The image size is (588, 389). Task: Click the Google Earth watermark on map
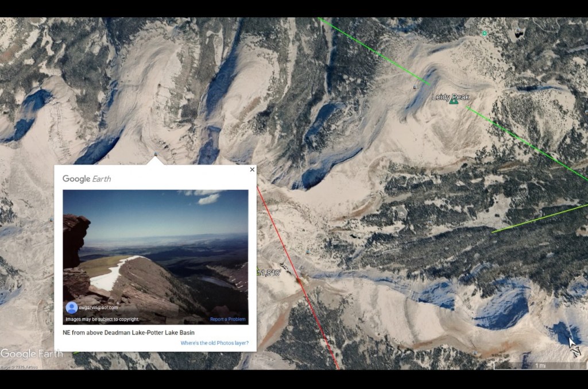pos(32,354)
